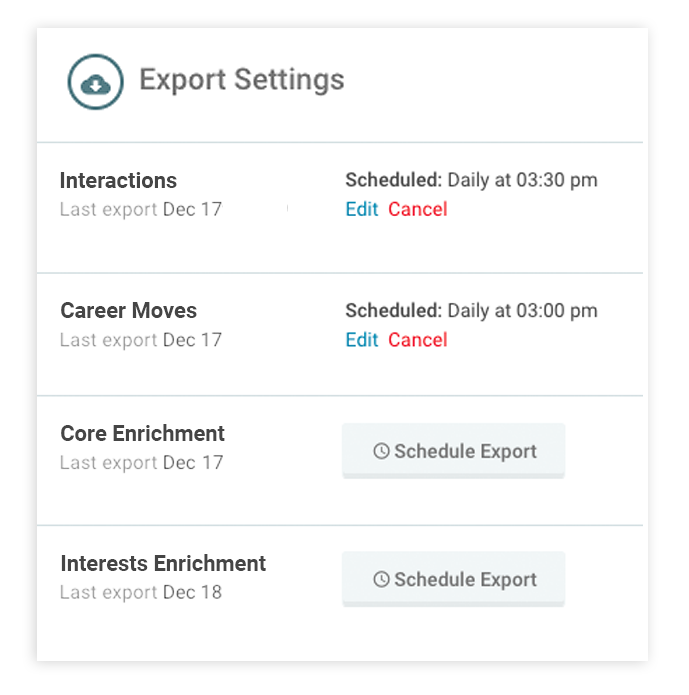Viewport: 689px width, 695px height.
Task: Click the last export date under Interactions
Action: point(192,210)
